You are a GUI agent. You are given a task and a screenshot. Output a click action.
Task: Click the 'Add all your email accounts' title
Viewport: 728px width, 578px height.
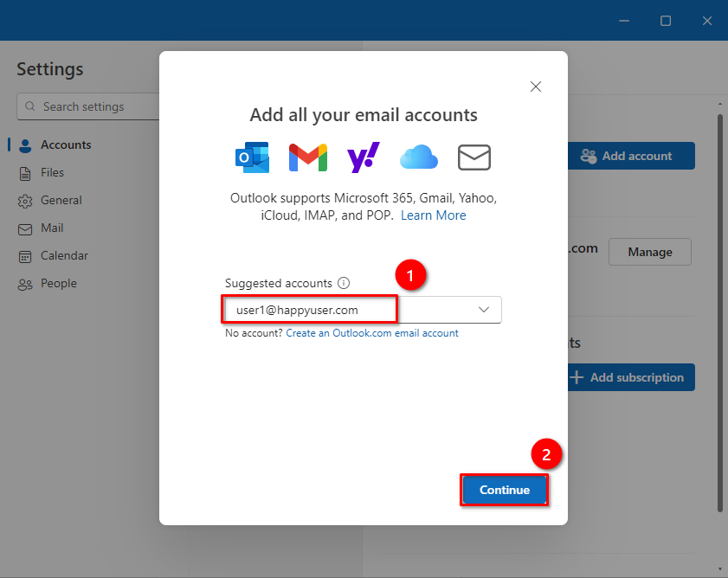[364, 115]
